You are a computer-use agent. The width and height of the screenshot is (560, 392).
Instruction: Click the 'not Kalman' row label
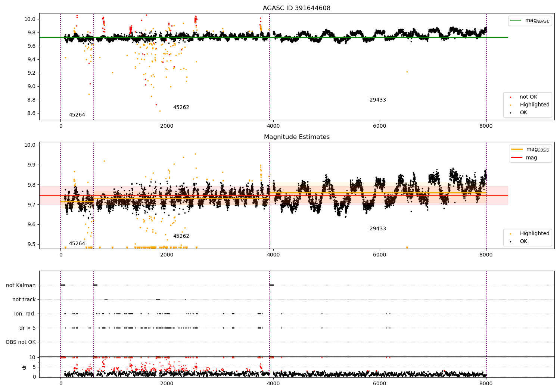[21, 285]
